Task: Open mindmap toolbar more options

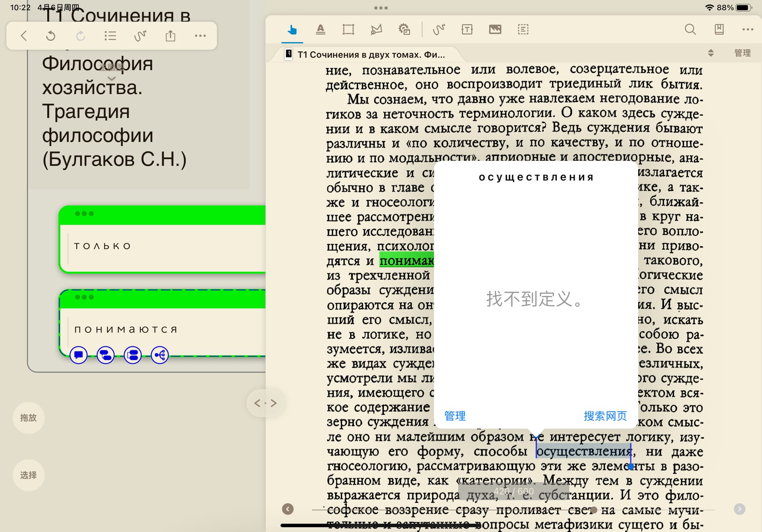Action: 200,36
